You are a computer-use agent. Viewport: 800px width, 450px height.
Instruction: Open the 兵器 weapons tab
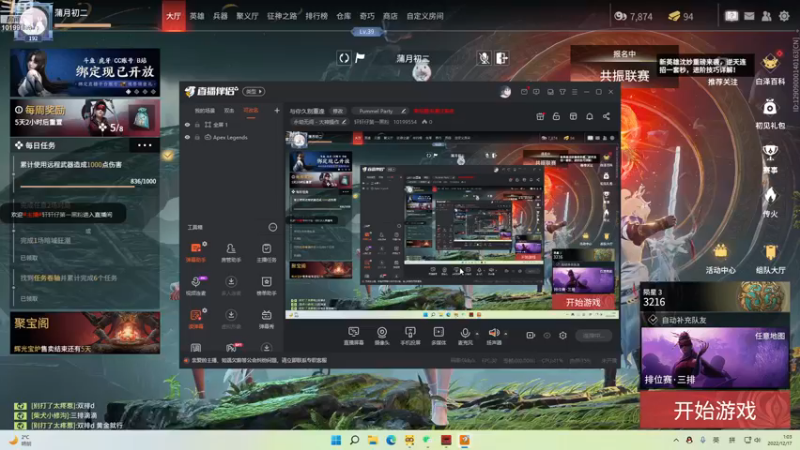click(220, 16)
